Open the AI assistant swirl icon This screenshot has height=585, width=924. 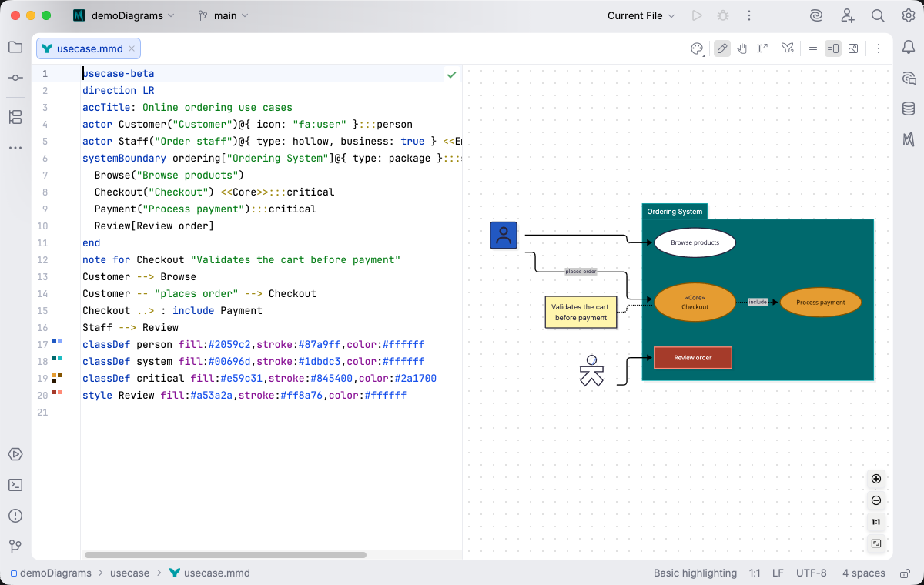pos(816,15)
